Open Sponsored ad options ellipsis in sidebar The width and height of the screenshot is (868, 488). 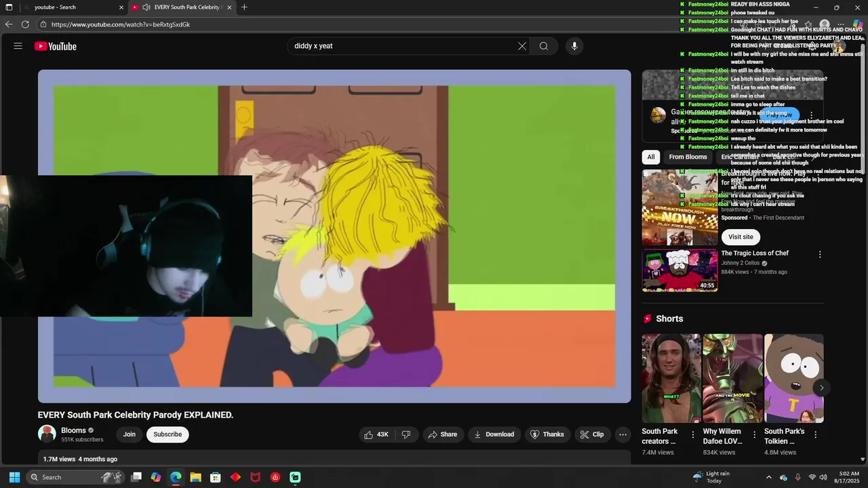click(812, 115)
